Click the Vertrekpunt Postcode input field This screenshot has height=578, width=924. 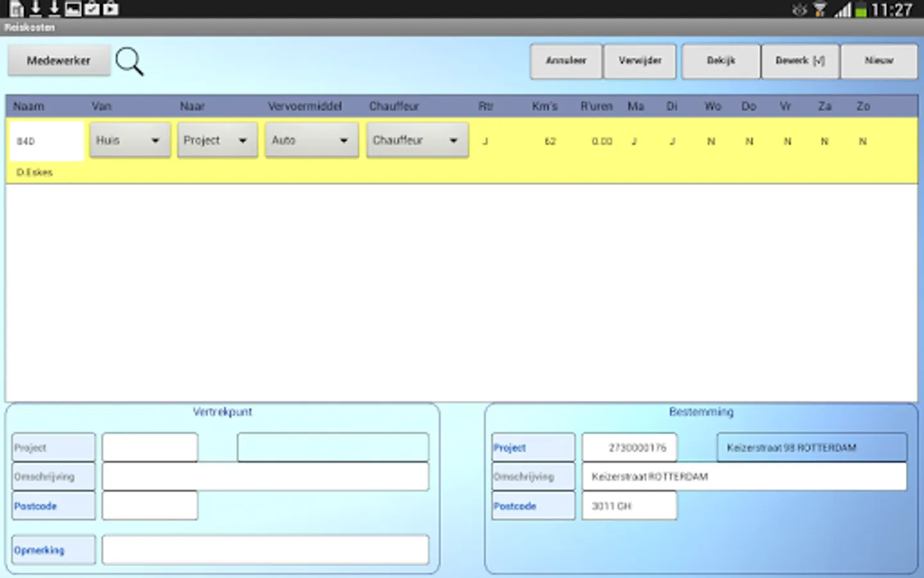pyautogui.click(x=150, y=506)
